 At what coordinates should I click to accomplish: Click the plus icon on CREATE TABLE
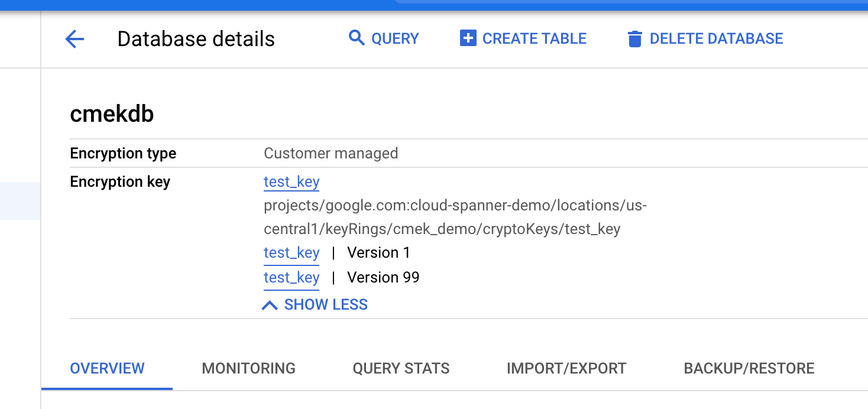[x=467, y=38]
